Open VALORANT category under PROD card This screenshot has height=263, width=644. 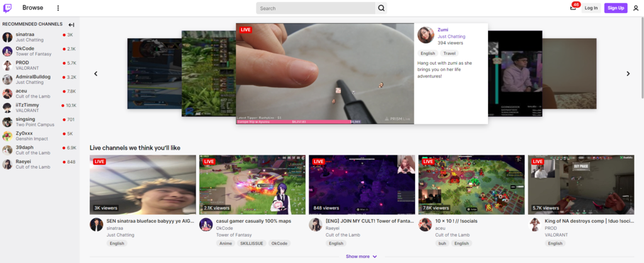(x=556, y=235)
